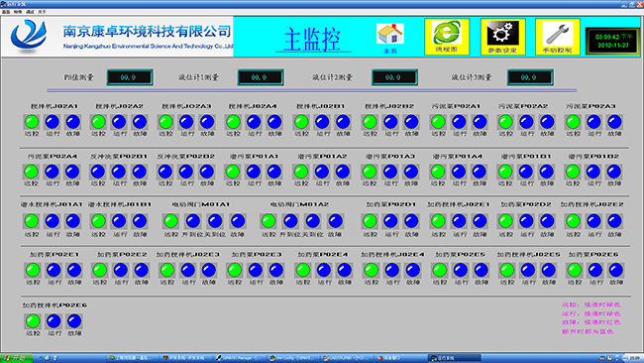Click the level gauge 3 display field
The width and height of the screenshot is (644, 363).
point(530,77)
